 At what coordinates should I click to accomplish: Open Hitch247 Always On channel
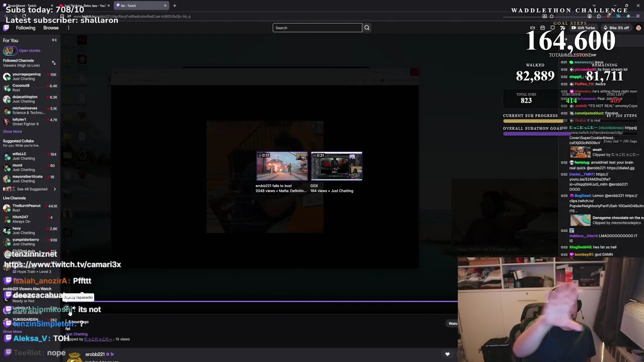(x=30, y=219)
